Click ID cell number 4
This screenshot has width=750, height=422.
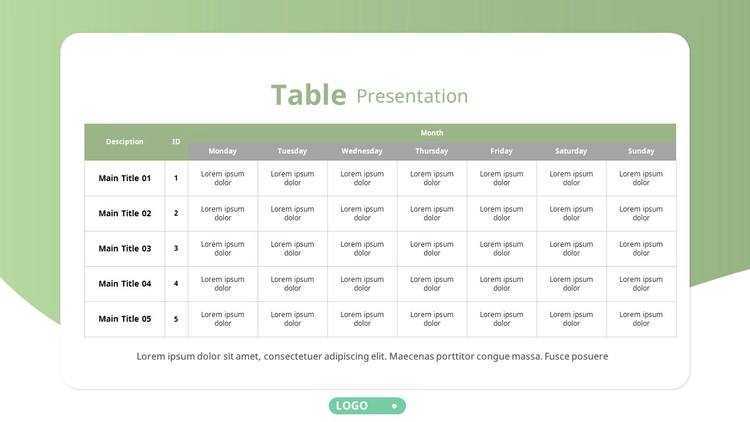click(x=176, y=284)
